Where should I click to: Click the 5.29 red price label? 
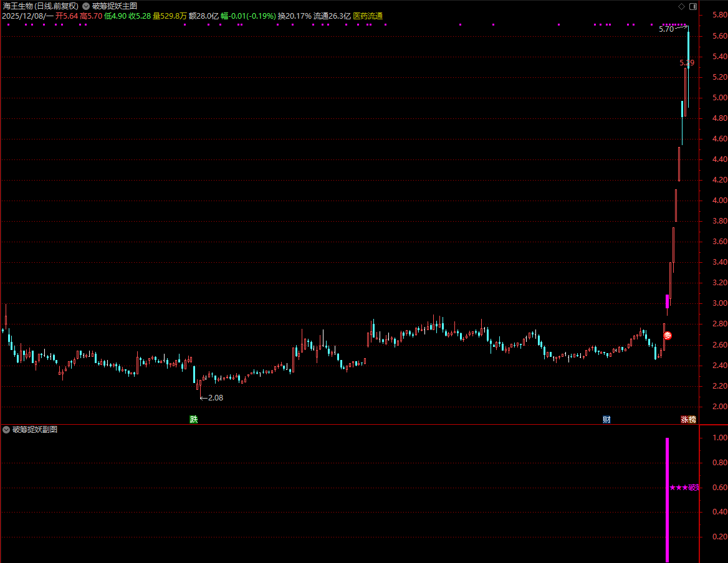pos(686,63)
